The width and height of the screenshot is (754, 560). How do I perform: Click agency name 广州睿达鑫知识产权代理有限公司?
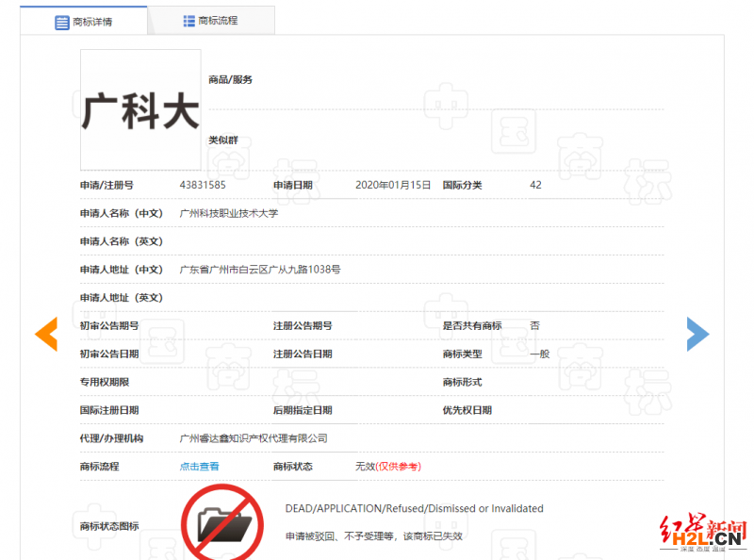tap(254, 438)
